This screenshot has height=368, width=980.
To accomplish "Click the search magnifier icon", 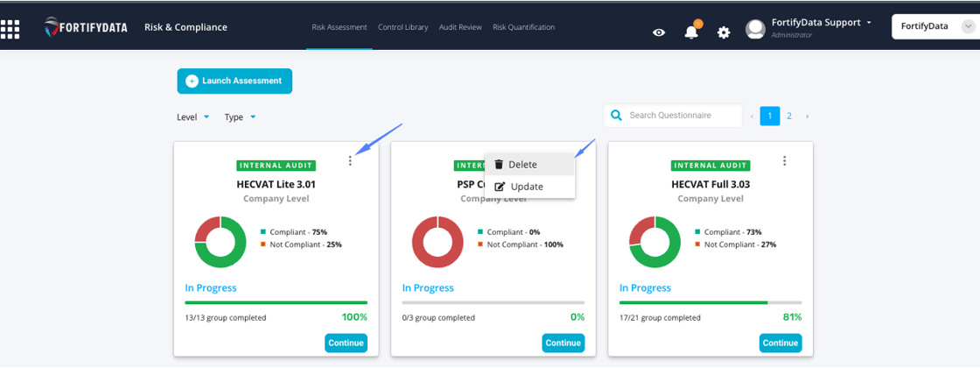I will click(x=616, y=116).
